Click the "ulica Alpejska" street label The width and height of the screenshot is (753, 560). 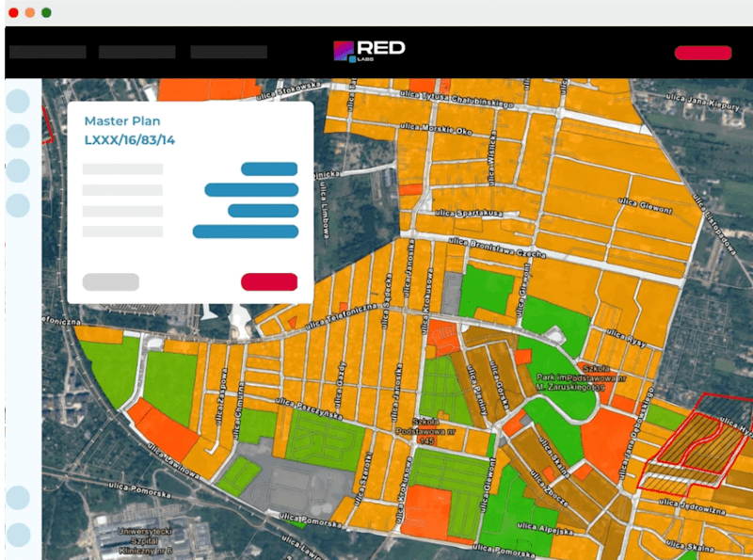coord(545,528)
